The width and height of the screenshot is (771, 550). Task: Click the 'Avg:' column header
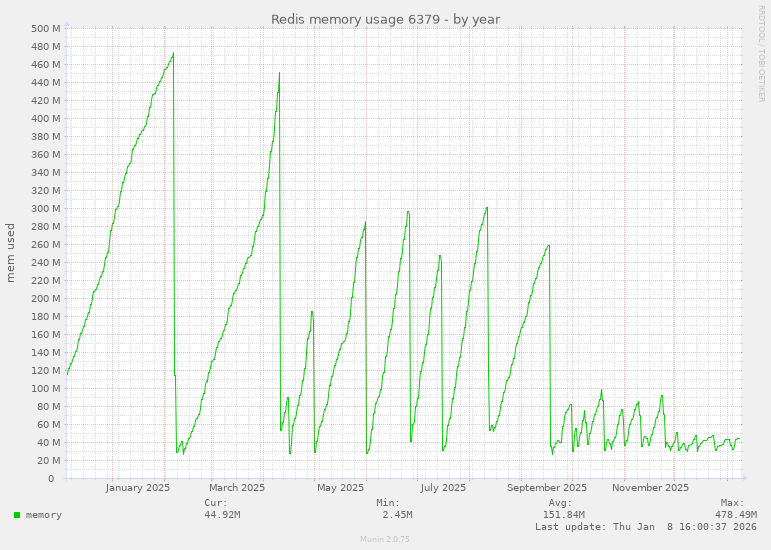pos(561,503)
